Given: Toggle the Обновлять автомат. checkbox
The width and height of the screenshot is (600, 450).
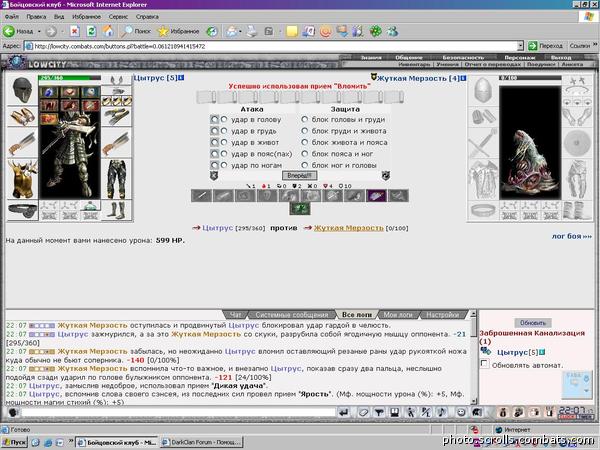Looking at the screenshot, I should pyautogui.click(x=484, y=364).
